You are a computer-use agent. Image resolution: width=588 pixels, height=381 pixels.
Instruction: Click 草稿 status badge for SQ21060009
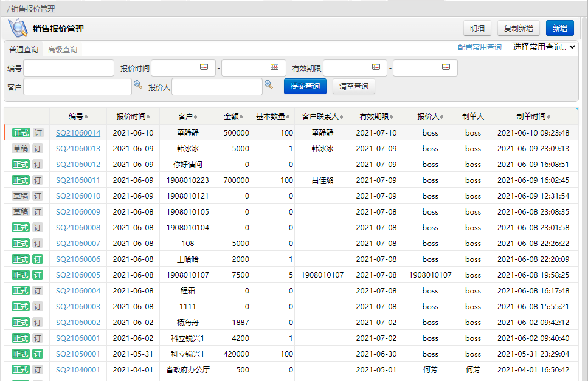tap(21, 211)
